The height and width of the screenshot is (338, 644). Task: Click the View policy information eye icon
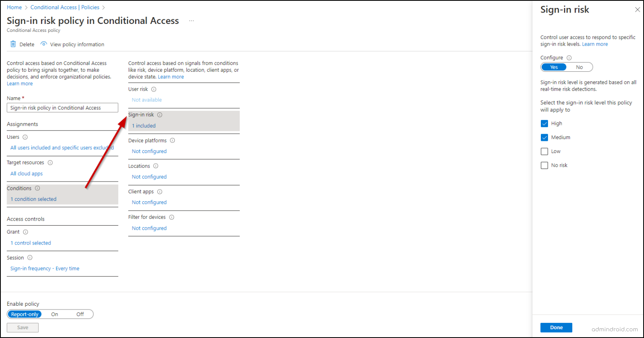tap(44, 44)
